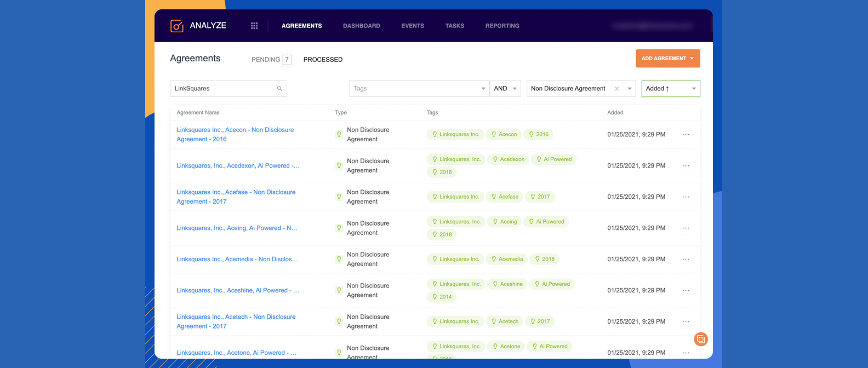Open more options for Acemedia agreement
Viewport: 868px width, 368px height.
tap(686, 260)
